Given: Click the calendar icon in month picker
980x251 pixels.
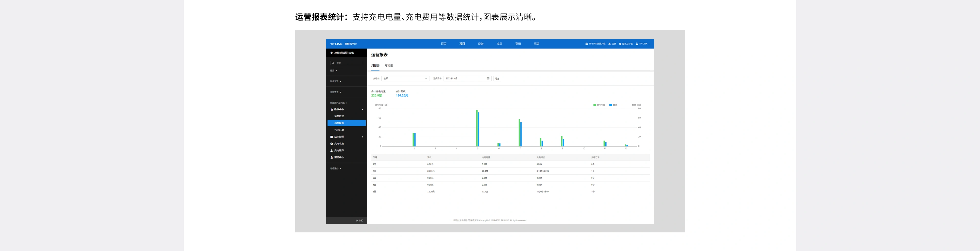Looking at the screenshot, I should tap(488, 78).
